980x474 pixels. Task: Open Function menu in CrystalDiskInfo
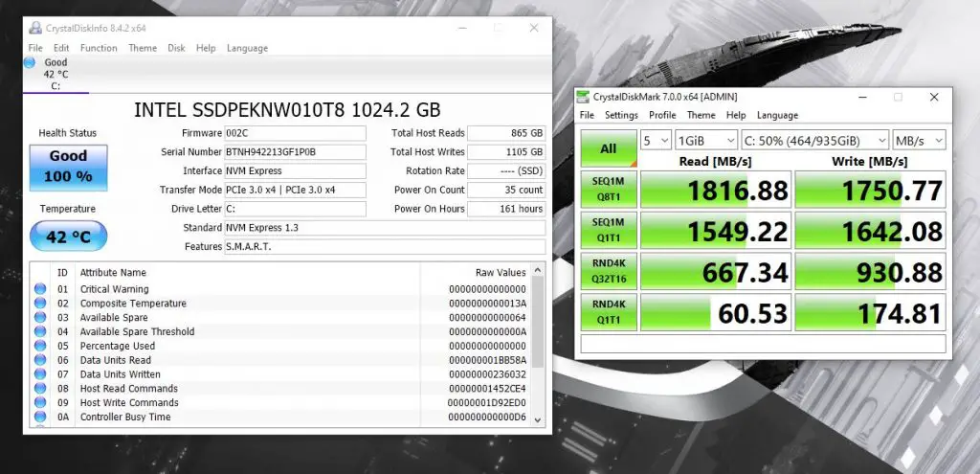(x=99, y=48)
